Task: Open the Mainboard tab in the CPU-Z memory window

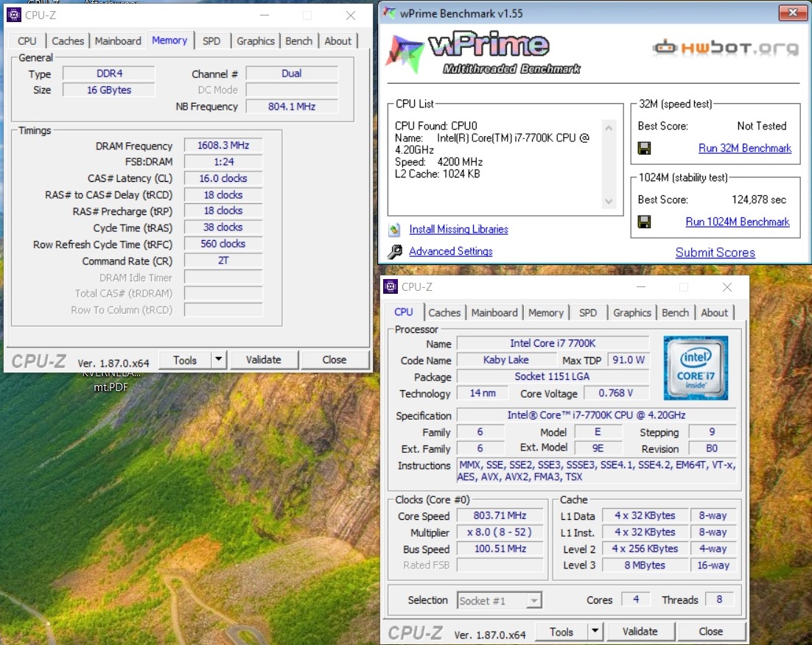Action: [x=118, y=41]
